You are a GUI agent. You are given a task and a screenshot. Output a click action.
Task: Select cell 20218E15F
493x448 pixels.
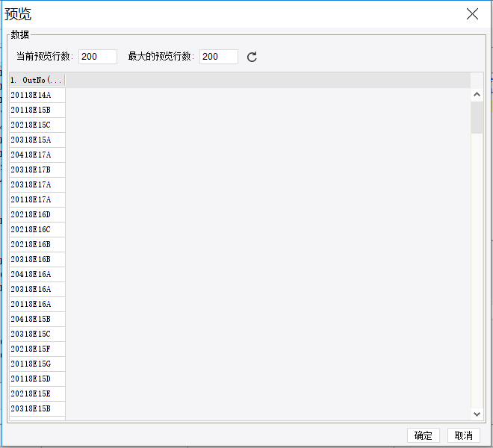click(x=37, y=349)
